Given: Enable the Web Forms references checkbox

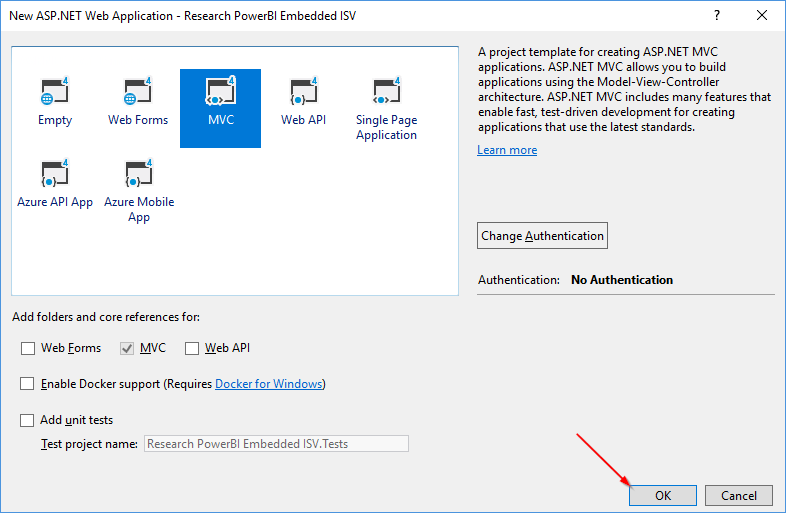Looking at the screenshot, I should coord(28,348).
